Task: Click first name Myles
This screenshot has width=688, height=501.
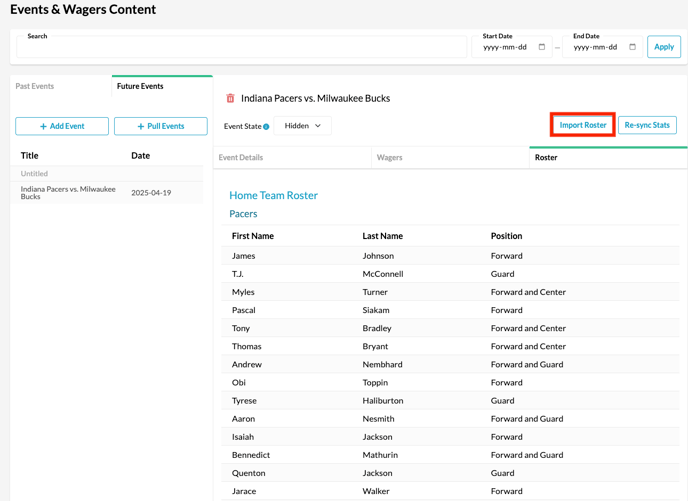Action: click(243, 292)
